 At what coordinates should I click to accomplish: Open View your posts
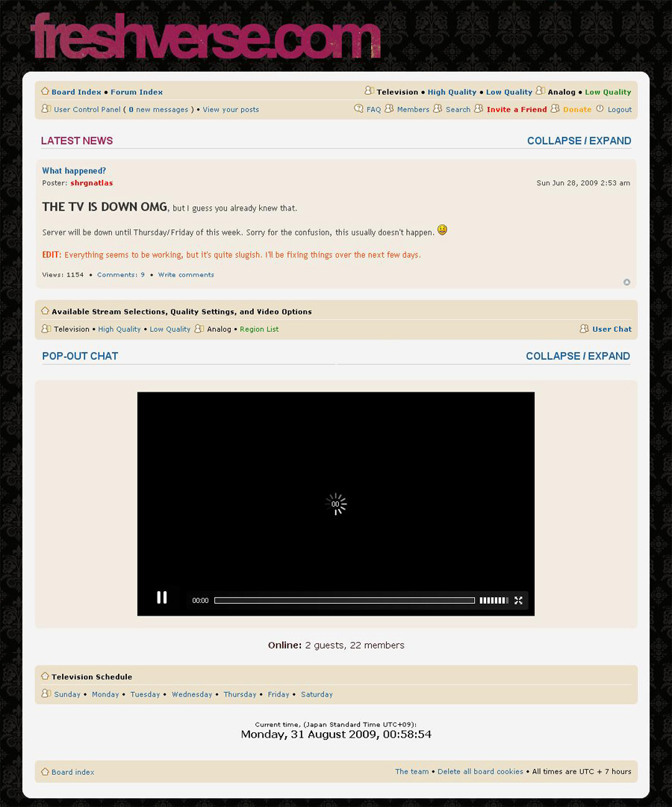(x=231, y=110)
